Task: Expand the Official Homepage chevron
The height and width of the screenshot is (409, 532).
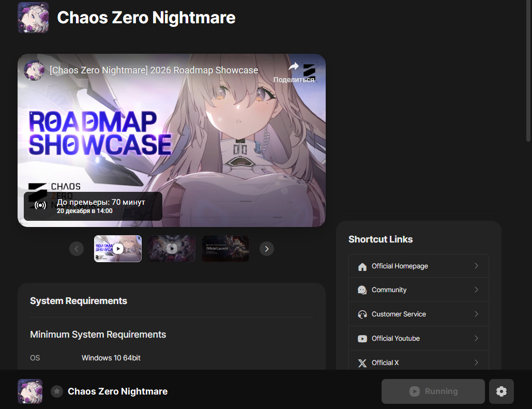Action: [x=476, y=266]
